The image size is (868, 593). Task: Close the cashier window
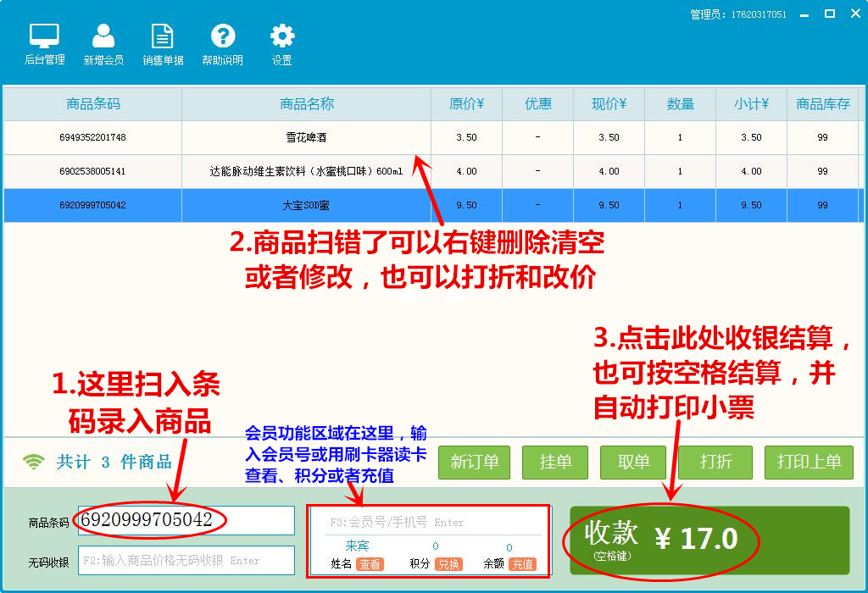(855, 14)
